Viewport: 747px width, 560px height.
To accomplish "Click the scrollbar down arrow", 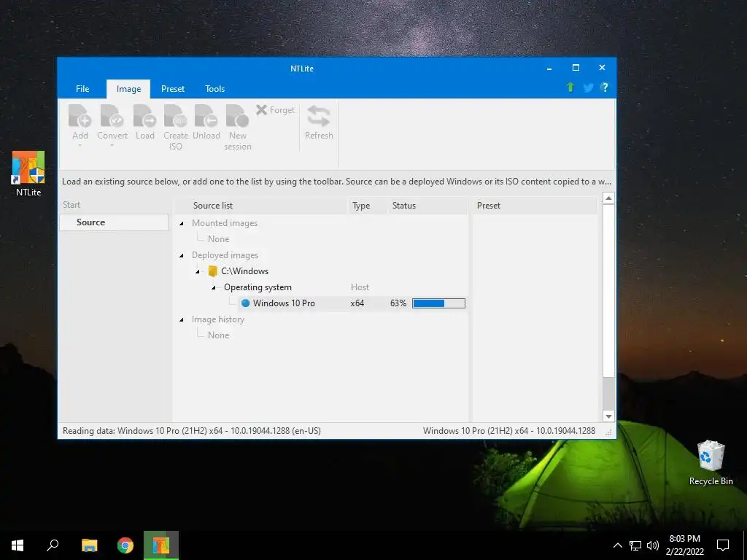I will (608, 416).
